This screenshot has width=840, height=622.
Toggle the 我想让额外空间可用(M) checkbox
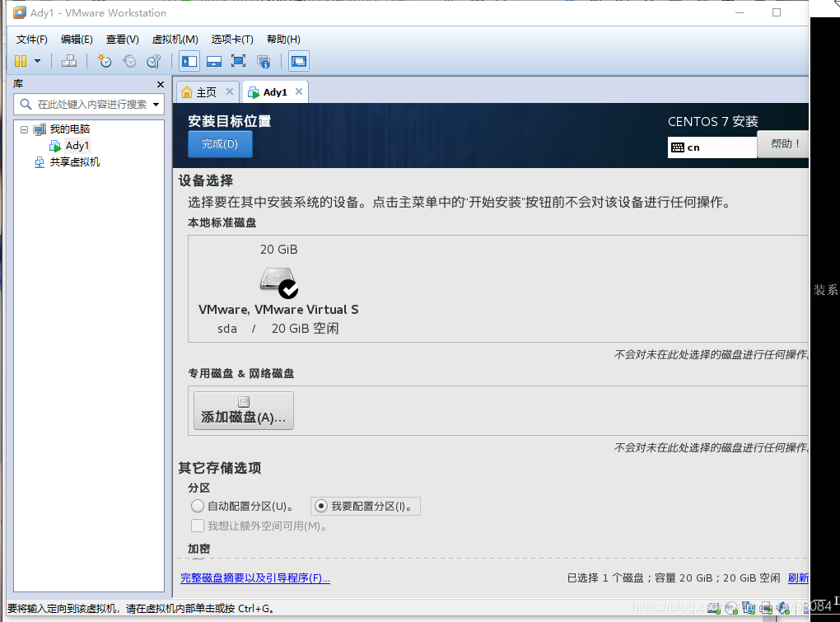tap(197, 526)
